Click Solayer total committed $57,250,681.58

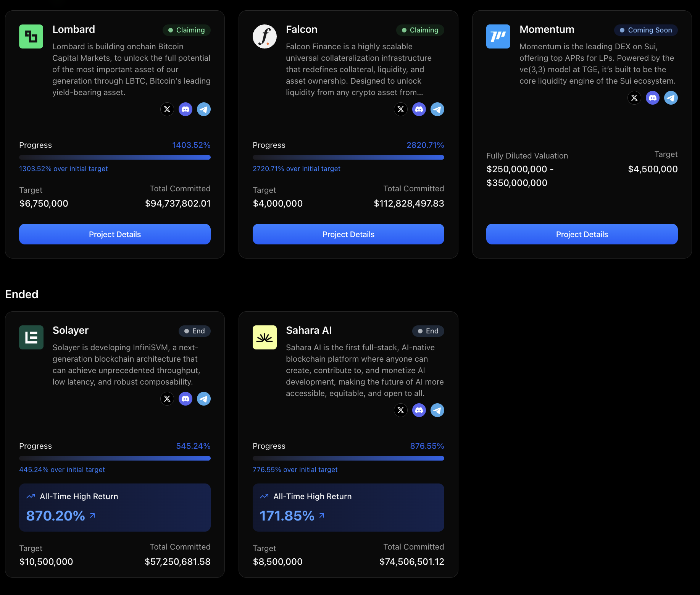177,562
